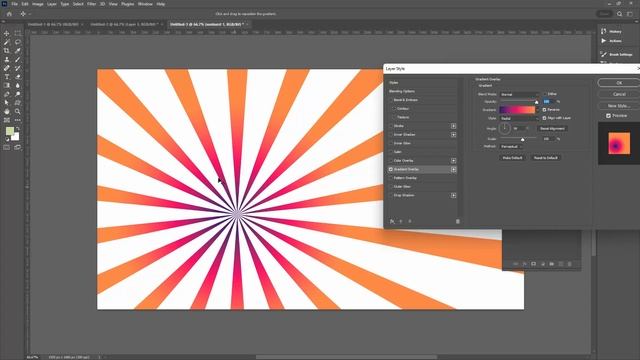Viewport: 640px width, 360px height.
Task: Toggle the Reverse checkbox
Action: (x=544, y=110)
